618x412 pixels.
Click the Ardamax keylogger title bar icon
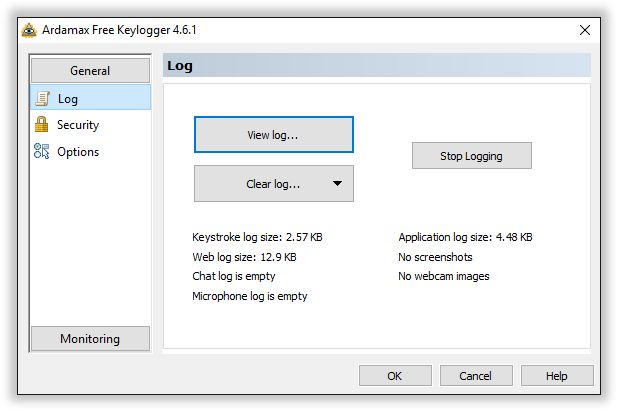pos(29,30)
